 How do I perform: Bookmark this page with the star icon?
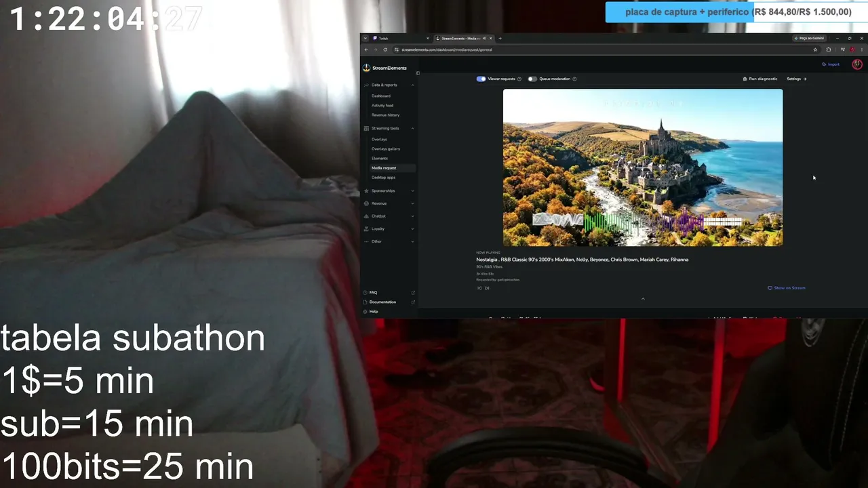[815, 49]
